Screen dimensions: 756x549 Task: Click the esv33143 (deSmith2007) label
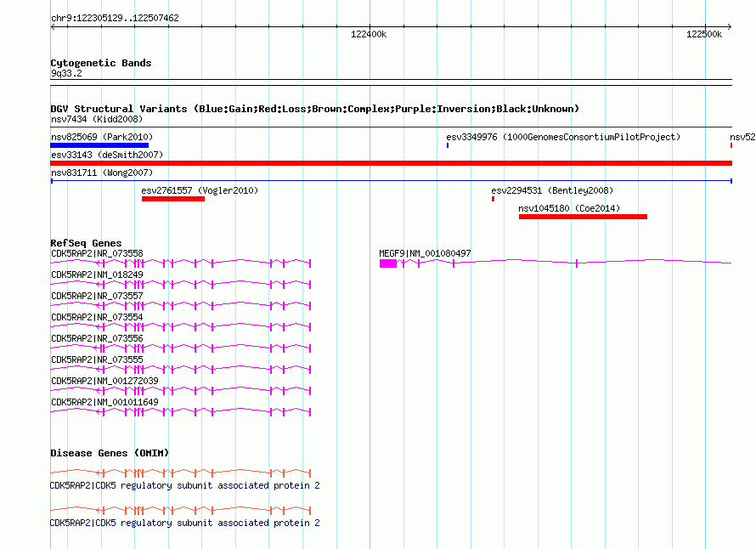tap(107, 155)
